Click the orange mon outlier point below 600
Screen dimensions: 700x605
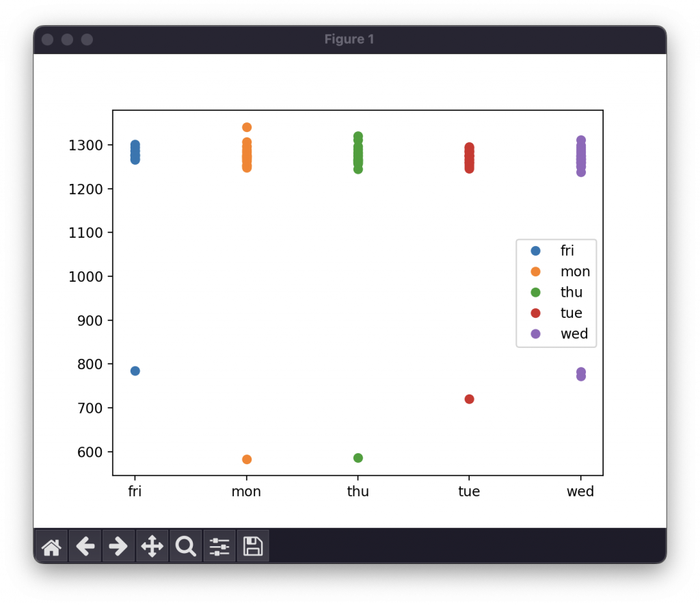tap(247, 459)
